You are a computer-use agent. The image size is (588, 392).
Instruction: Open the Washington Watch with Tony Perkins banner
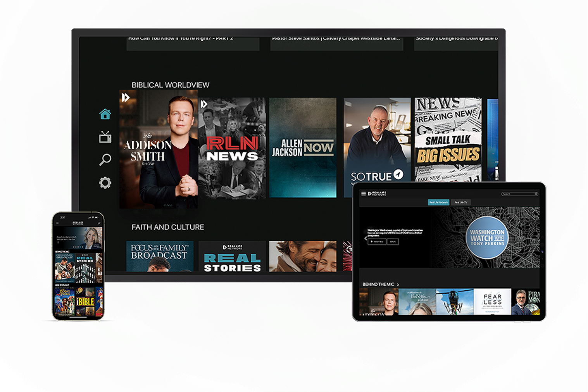pos(449,237)
